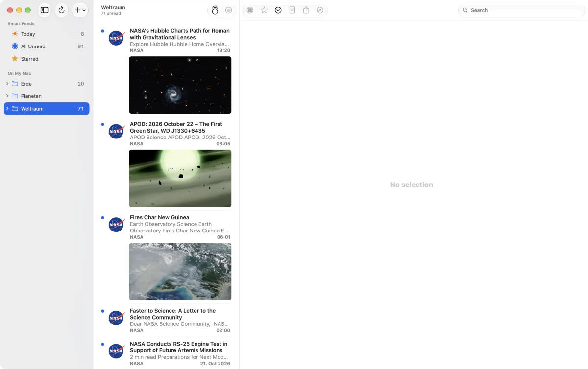Click the Erde unread count 20
588x369 pixels.
(x=81, y=84)
